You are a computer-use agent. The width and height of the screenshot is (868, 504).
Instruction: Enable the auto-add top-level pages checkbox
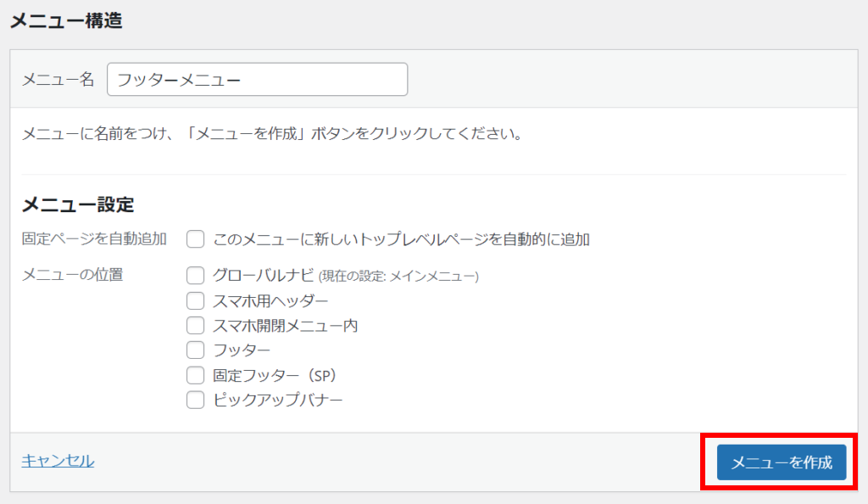click(196, 239)
